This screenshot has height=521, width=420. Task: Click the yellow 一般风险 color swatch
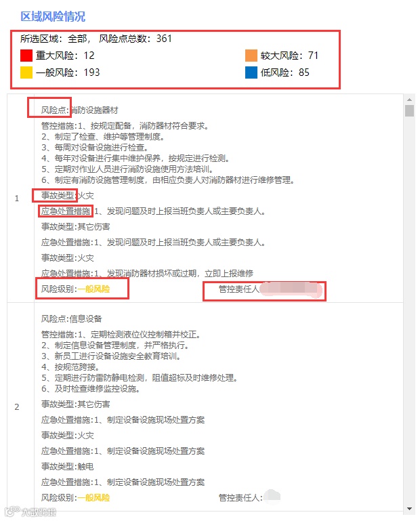[26, 72]
